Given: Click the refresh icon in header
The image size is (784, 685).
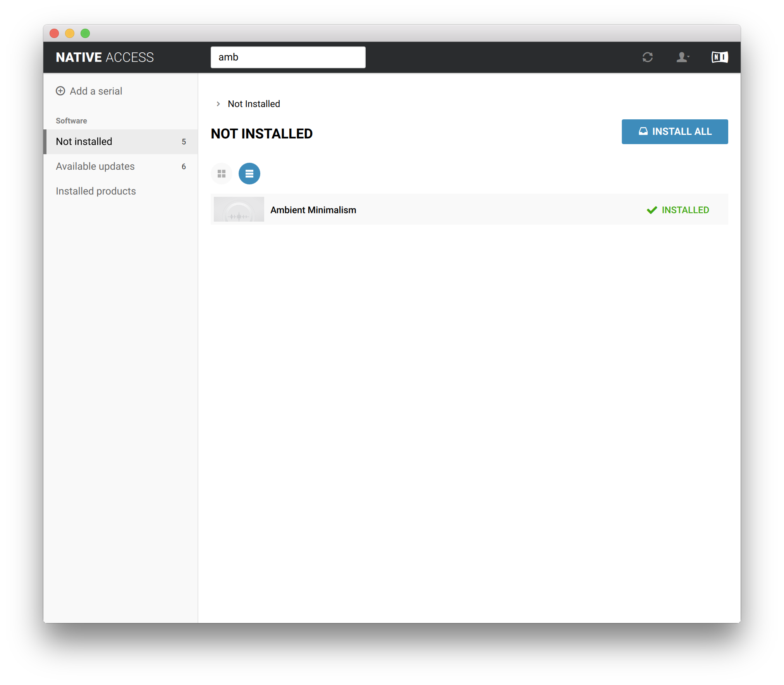Looking at the screenshot, I should pyautogui.click(x=647, y=57).
